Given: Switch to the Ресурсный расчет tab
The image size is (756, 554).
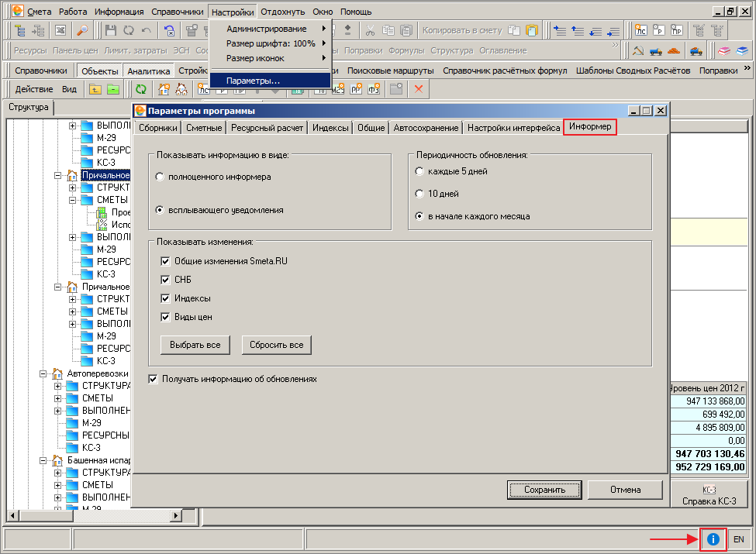Looking at the screenshot, I should pyautogui.click(x=267, y=128).
